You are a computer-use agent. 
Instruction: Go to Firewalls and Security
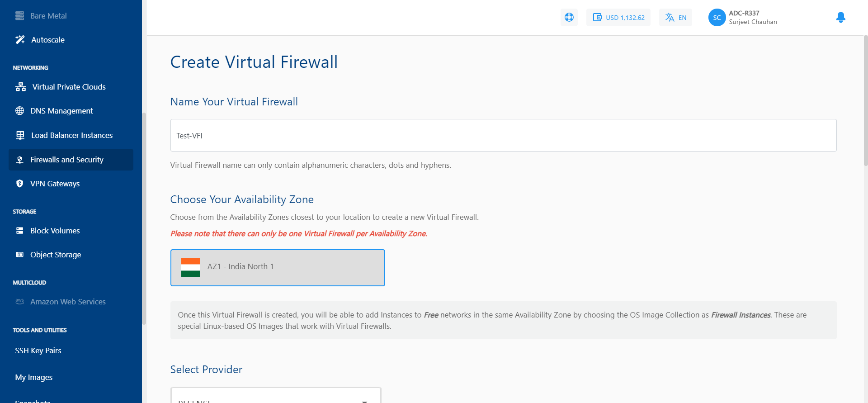pyautogui.click(x=67, y=160)
